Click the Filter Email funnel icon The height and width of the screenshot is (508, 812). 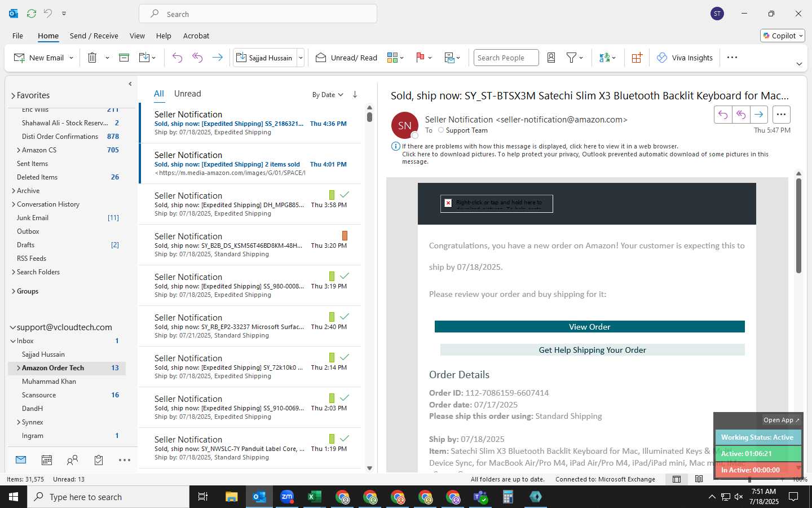point(571,58)
